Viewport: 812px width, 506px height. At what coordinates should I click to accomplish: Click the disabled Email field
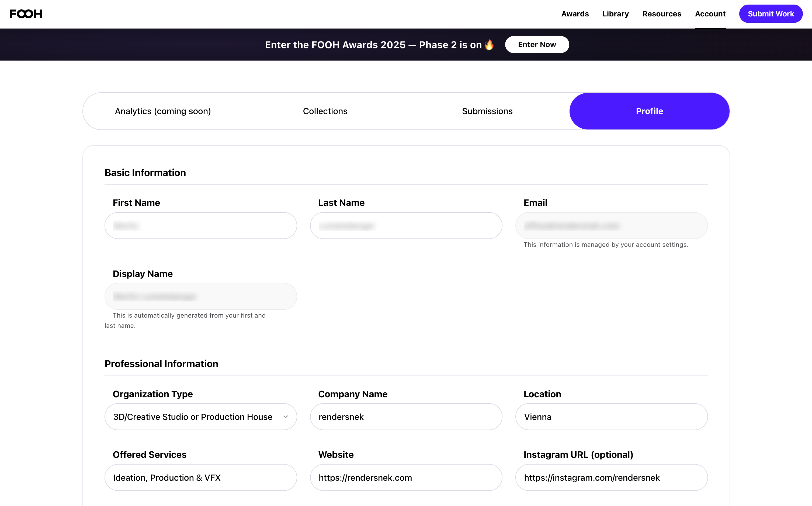point(611,226)
